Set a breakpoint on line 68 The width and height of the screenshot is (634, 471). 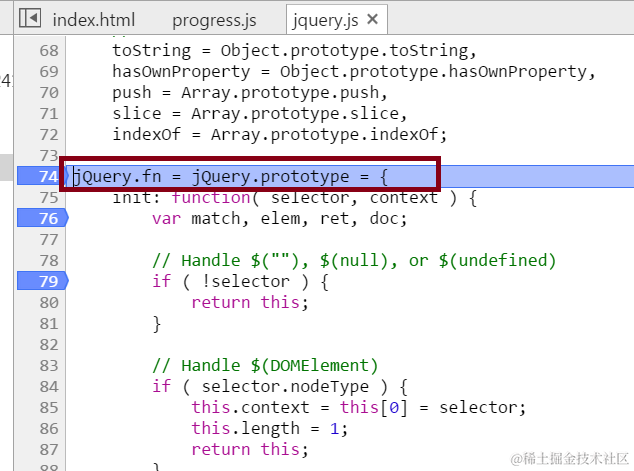click(x=49, y=51)
